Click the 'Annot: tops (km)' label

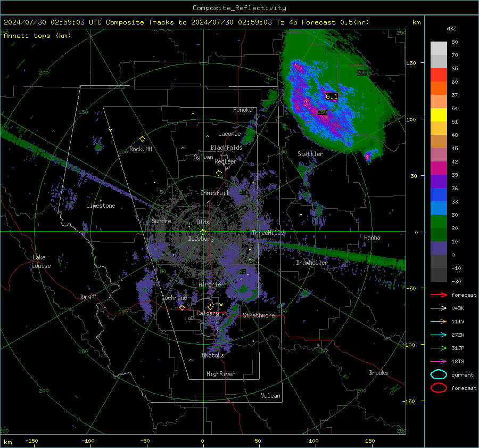[x=37, y=36]
